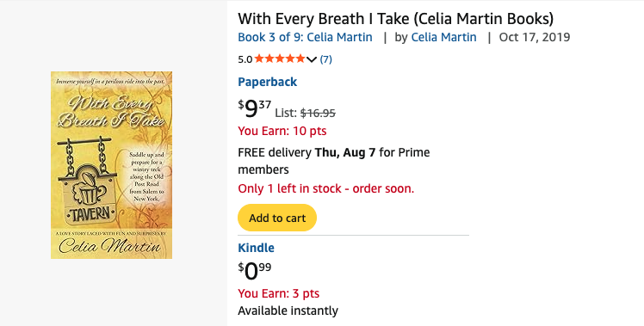Select the Kindle format link
Viewport: 644px width, 326px height.
point(256,248)
